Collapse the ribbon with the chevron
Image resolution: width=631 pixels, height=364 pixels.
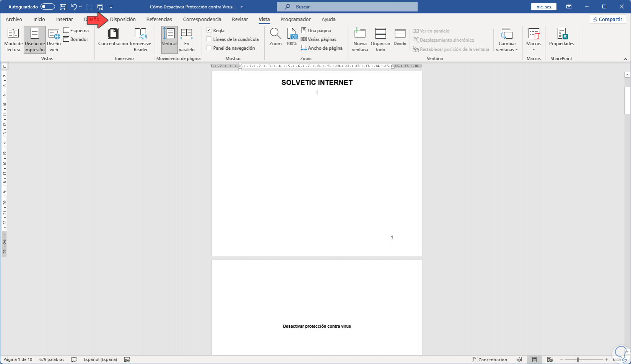pos(625,59)
